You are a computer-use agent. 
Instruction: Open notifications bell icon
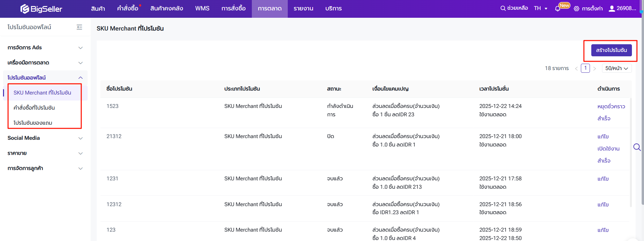click(x=557, y=9)
